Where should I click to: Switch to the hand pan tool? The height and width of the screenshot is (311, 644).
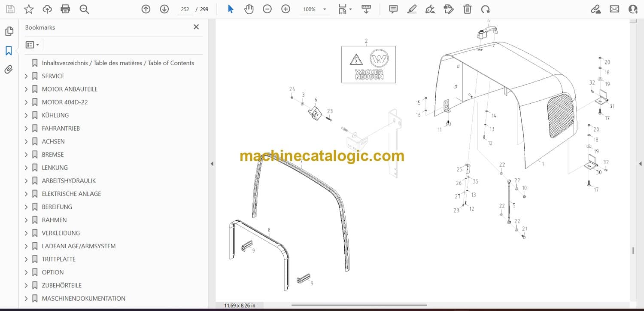249,9
